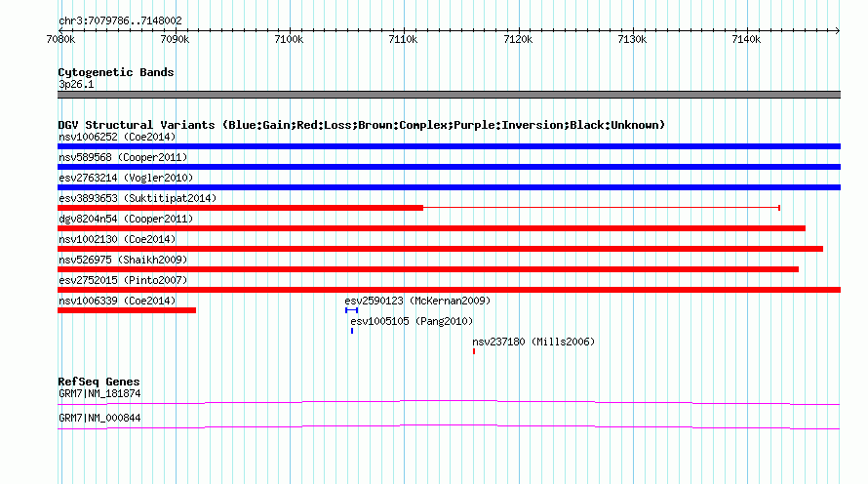This screenshot has height=484, width=868.
Task: Click the red bar under dgv8204n54
Action: tap(431, 228)
